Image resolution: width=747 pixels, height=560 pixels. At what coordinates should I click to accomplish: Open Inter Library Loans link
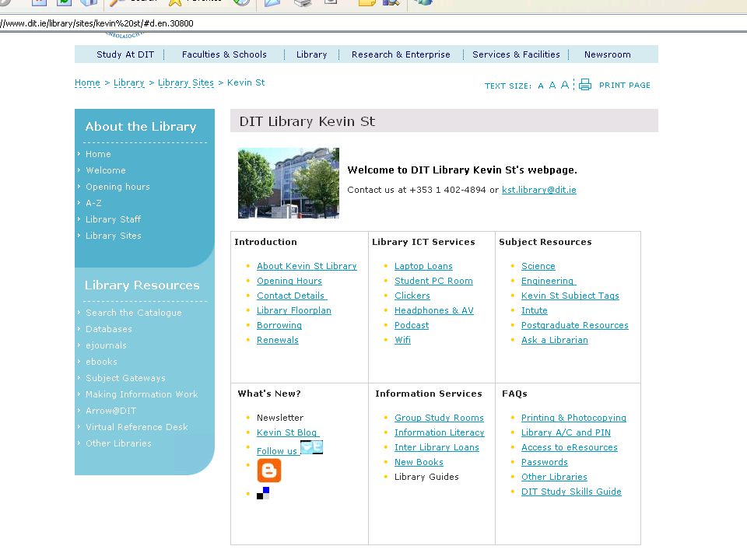pos(437,446)
